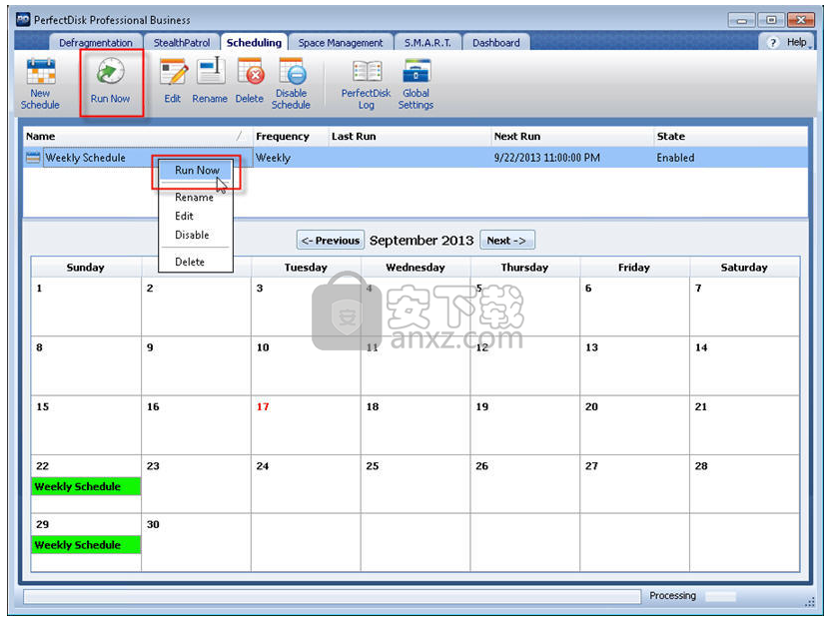Image resolution: width=840 pixels, height=625 pixels.
Task: Click the Friday column header
Action: 634,268
